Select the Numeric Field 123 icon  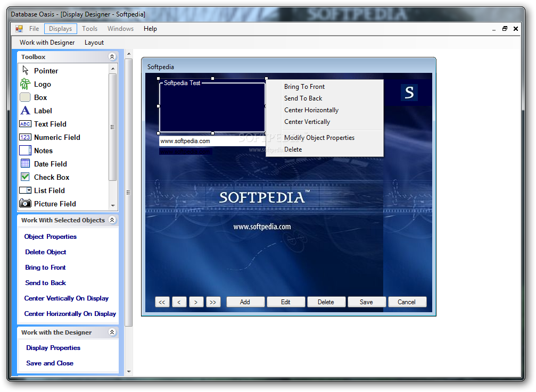coord(26,137)
